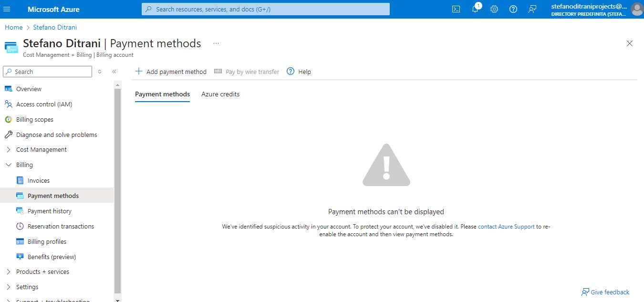
Task: Click the sidebar vertical scrollbar
Action: (x=118, y=191)
